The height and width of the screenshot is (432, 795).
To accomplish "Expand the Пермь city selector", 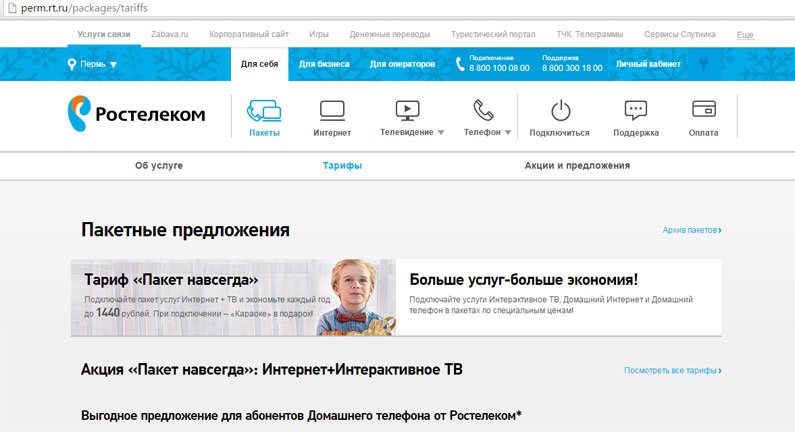I will click(x=92, y=65).
